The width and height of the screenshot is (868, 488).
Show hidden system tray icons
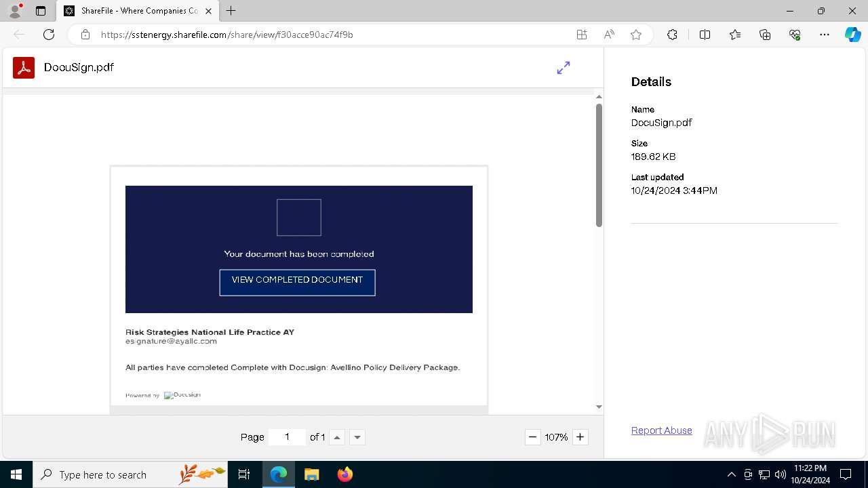(x=731, y=474)
